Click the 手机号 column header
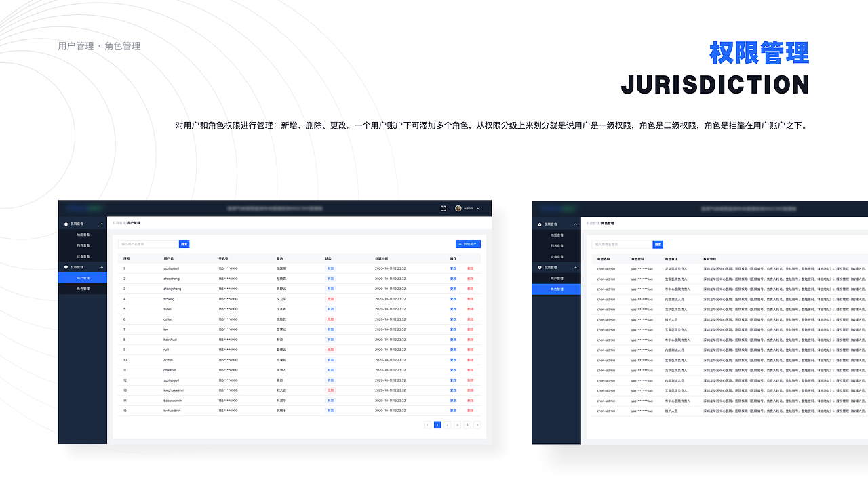This screenshot has width=868, height=488. [x=223, y=258]
